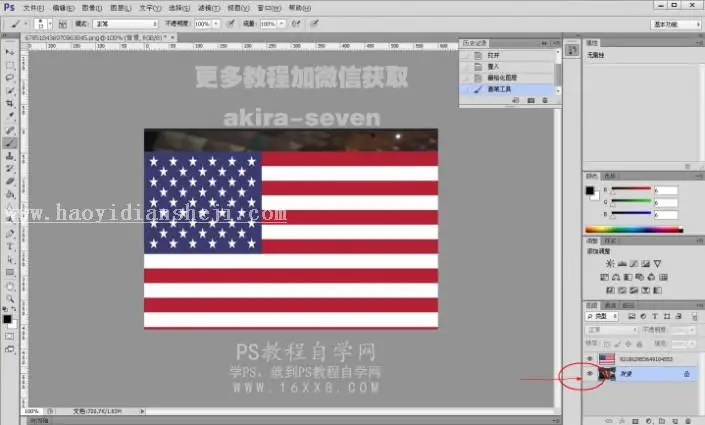The width and height of the screenshot is (705, 425).
Task: Open the layer filter type dropdown
Action: (x=602, y=317)
